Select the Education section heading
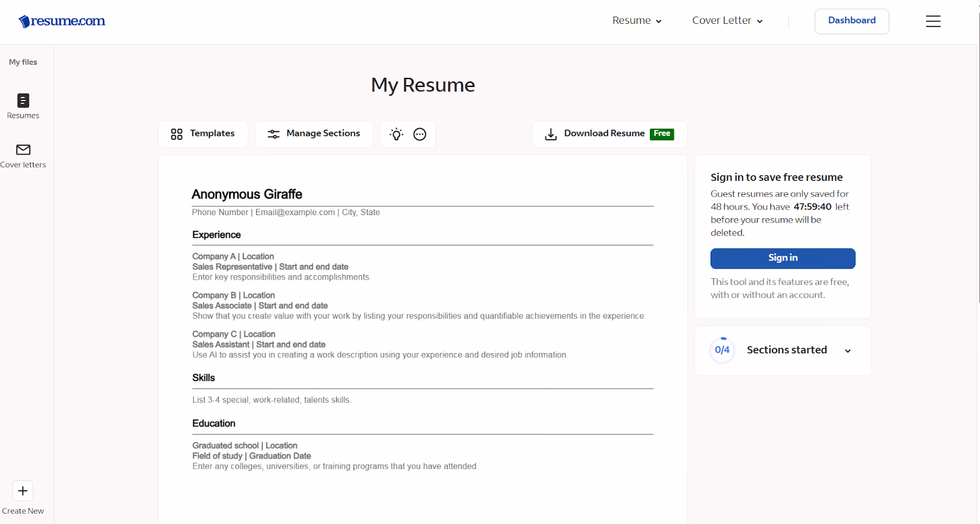 tap(214, 423)
